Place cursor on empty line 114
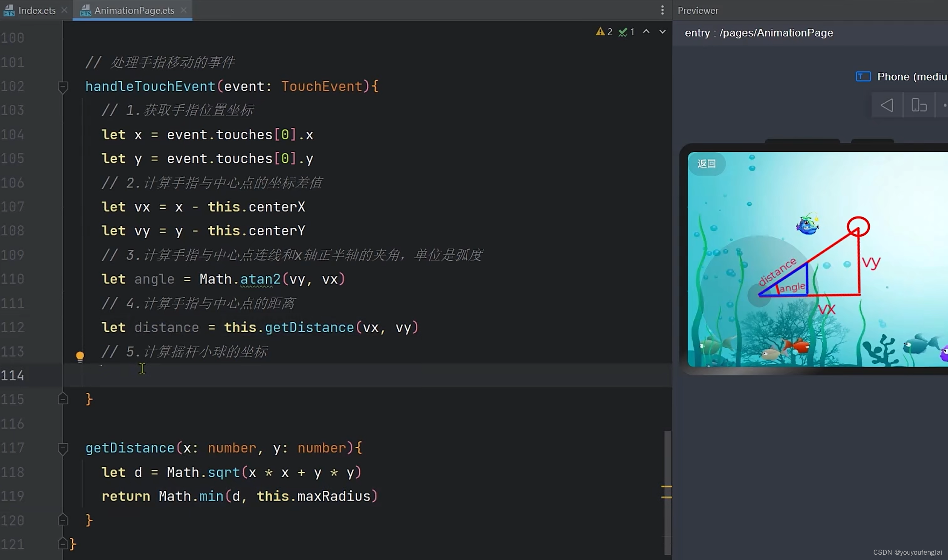 pos(367,375)
